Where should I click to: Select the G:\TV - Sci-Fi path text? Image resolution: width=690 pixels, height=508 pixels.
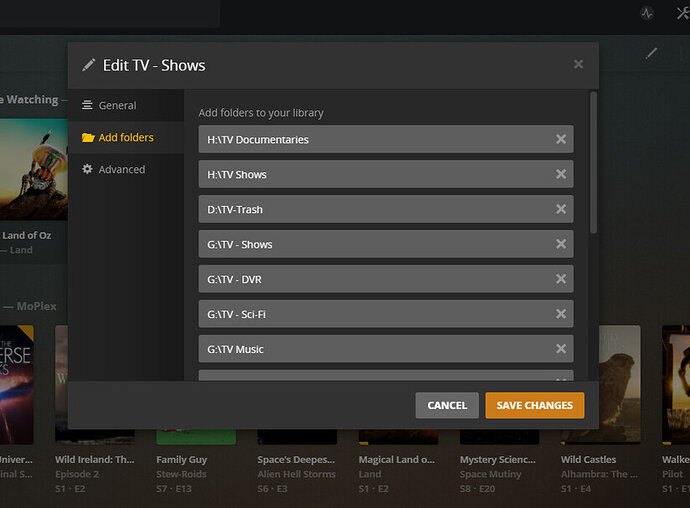coord(237,314)
